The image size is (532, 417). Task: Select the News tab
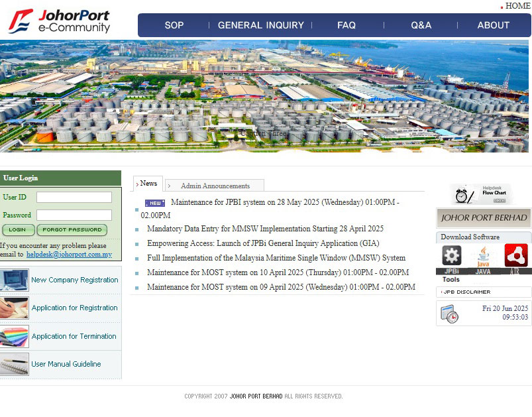coord(148,184)
